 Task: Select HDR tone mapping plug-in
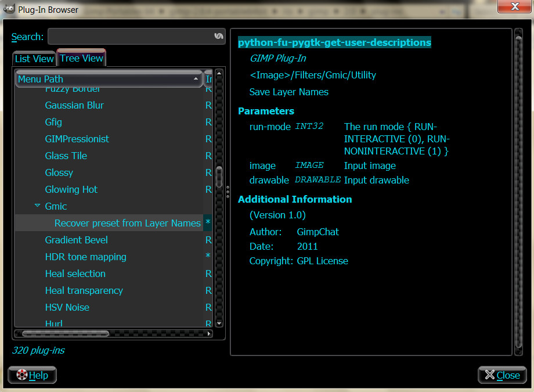coord(86,257)
